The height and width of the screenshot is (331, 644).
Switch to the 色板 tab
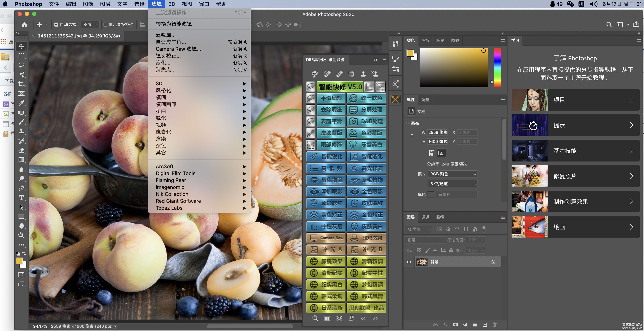[x=425, y=40]
